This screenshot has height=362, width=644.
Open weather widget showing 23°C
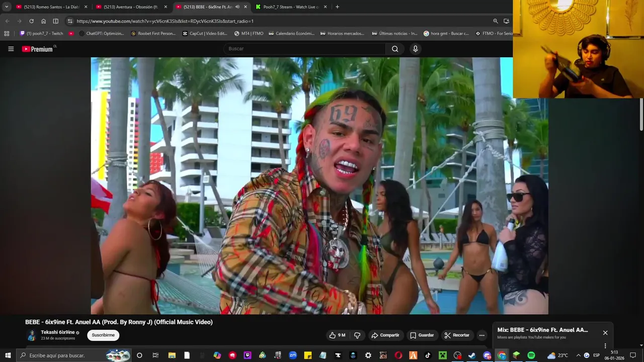(557, 355)
